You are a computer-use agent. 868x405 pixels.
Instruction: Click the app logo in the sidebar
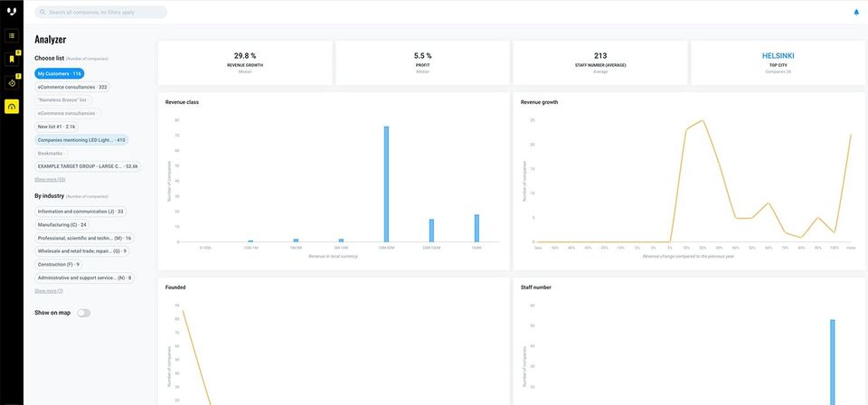click(12, 12)
